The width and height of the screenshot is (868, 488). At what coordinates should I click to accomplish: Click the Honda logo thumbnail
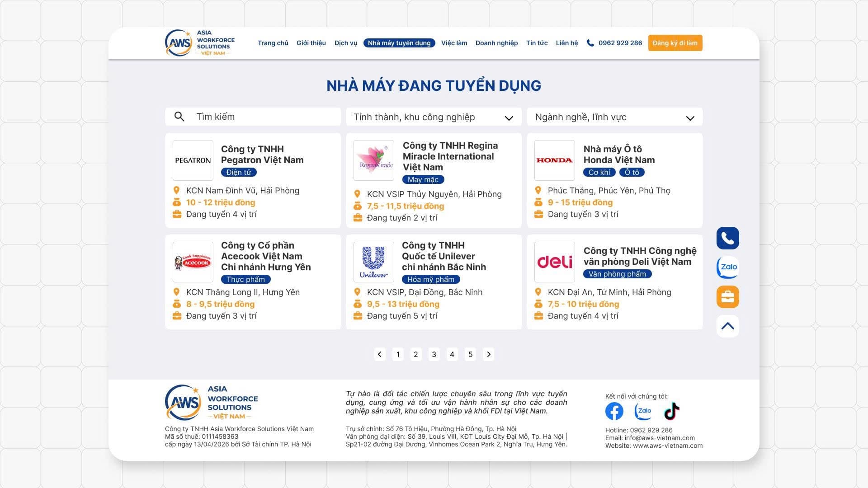click(x=555, y=160)
